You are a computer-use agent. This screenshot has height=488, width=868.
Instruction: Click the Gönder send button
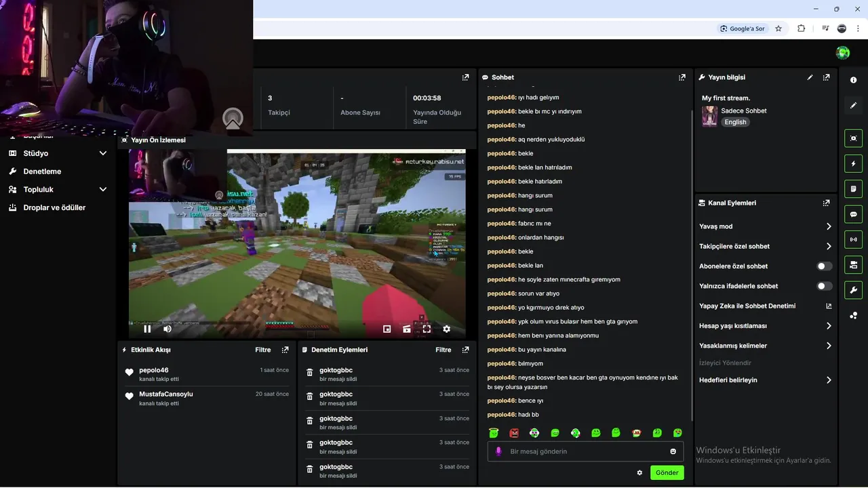[667, 473]
